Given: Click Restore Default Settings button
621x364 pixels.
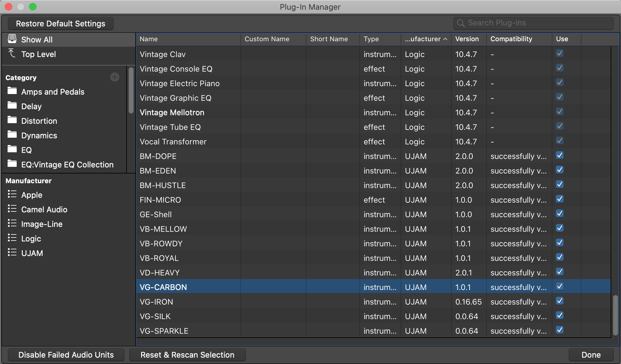Looking at the screenshot, I should point(61,24).
